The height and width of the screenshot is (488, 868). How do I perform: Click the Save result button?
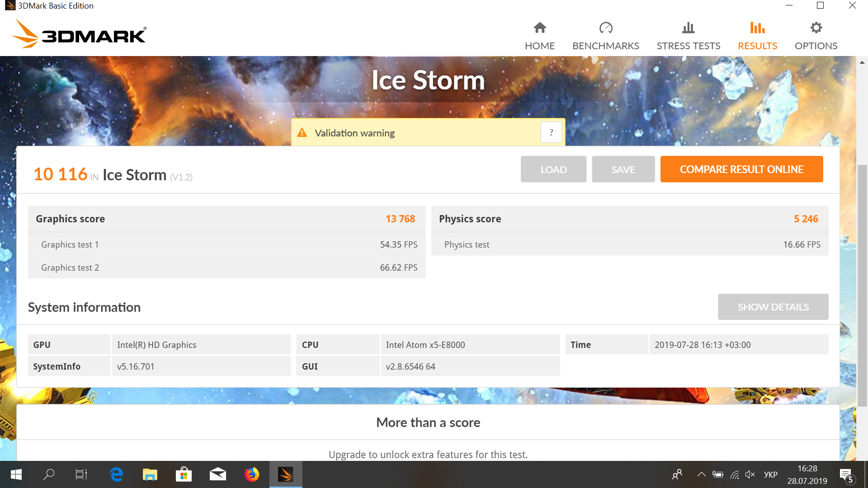pyautogui.click(x=623, y=169)
